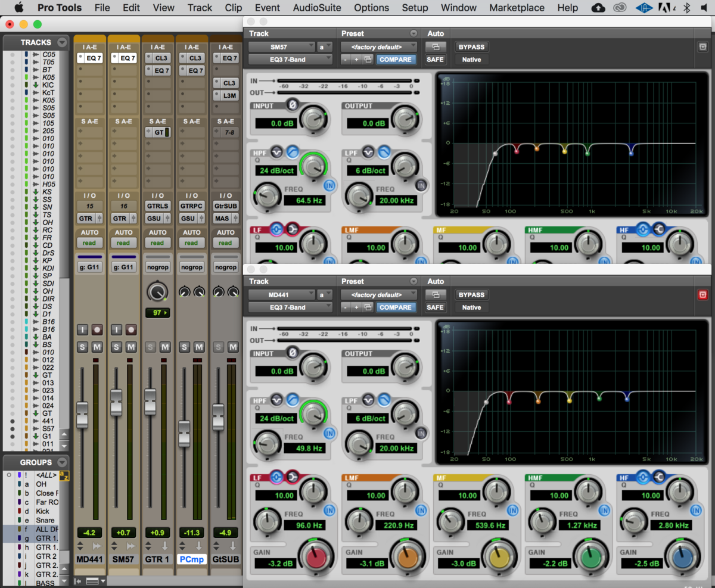Click the a-z icon in Groups list
This screenshot has width=715, height=588.
click(x=65, y=475)
